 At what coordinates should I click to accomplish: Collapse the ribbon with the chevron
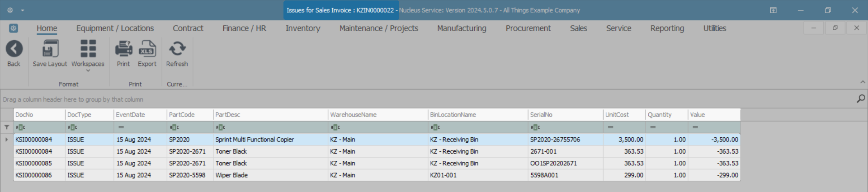[x=863, y=82]
